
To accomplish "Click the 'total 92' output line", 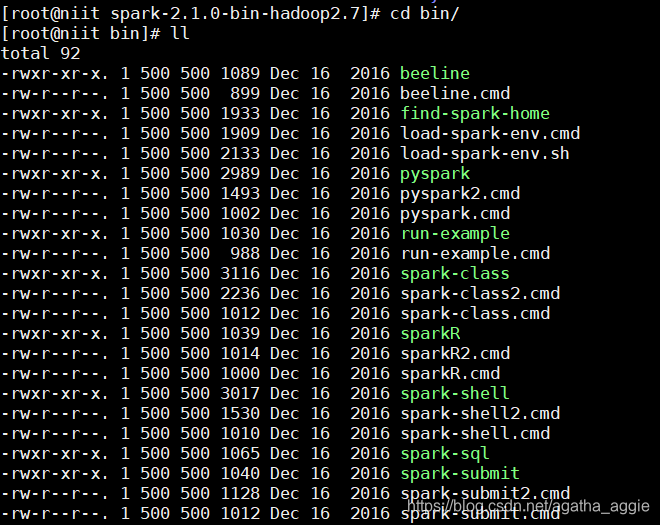I will point(40,53).
